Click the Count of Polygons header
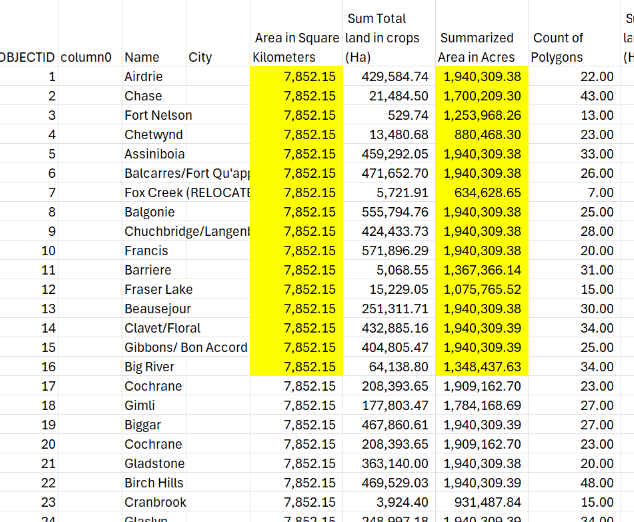Screen dimensions: 634x522 click(x=557, y=47)
